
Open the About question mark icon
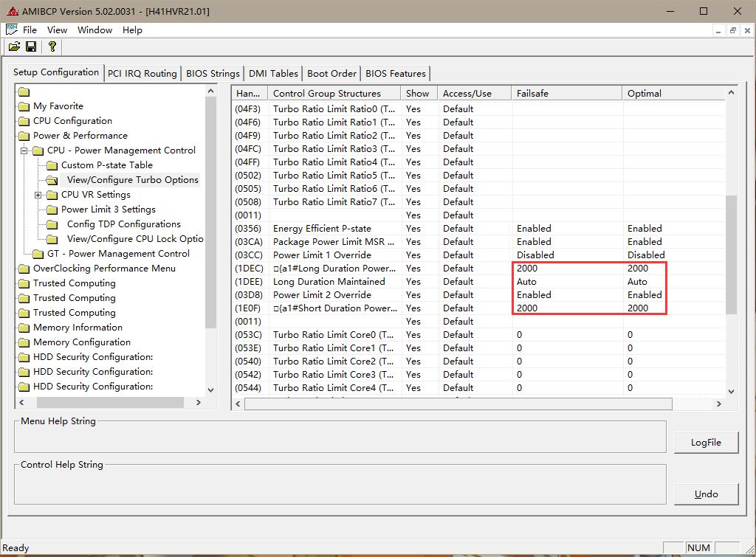[52, 46]
